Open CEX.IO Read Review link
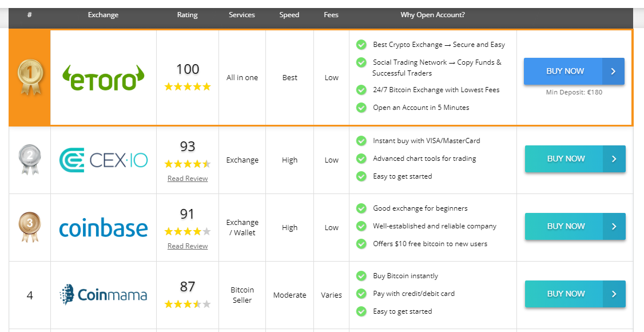This screenshot has width=644, height=332. tap(188, 179)
